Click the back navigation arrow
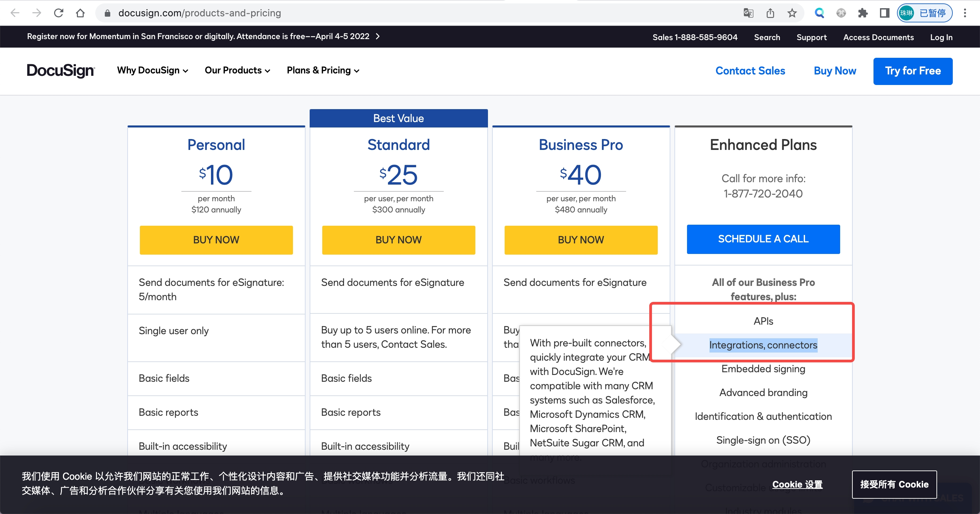Image resolution: width=980 pixels, height=514 pixels. click(x=15, y=13)
